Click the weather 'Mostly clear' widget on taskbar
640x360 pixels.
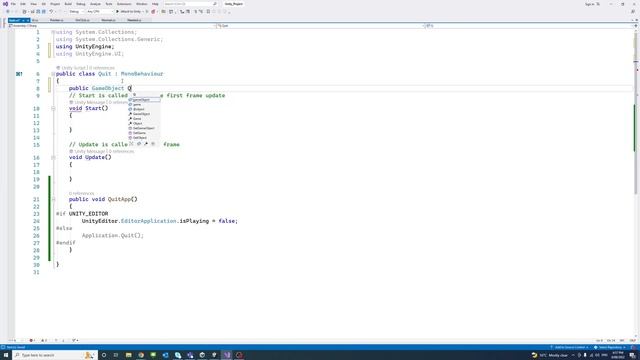(550, 355)
